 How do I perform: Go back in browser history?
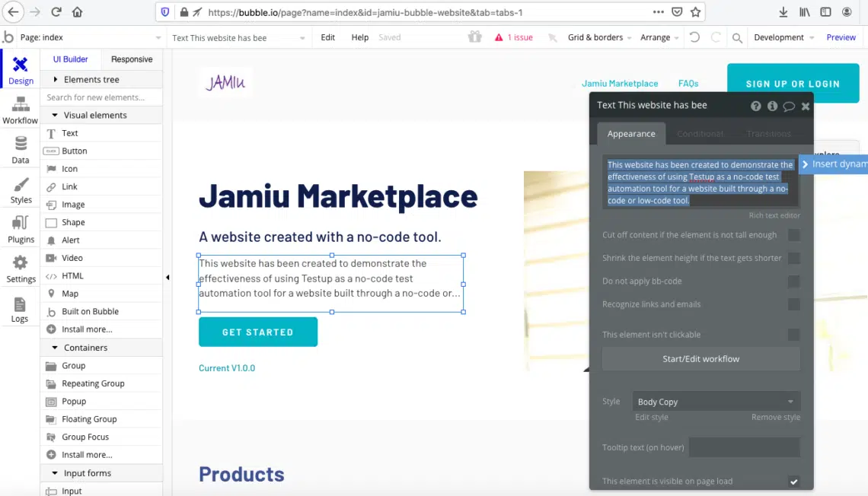point(13,12)
